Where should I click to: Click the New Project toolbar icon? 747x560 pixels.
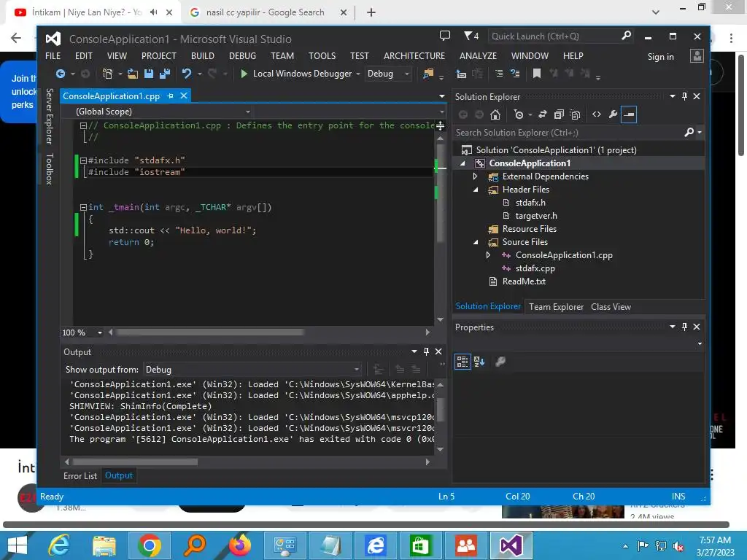pyautogui.click(x=108, y=74)
